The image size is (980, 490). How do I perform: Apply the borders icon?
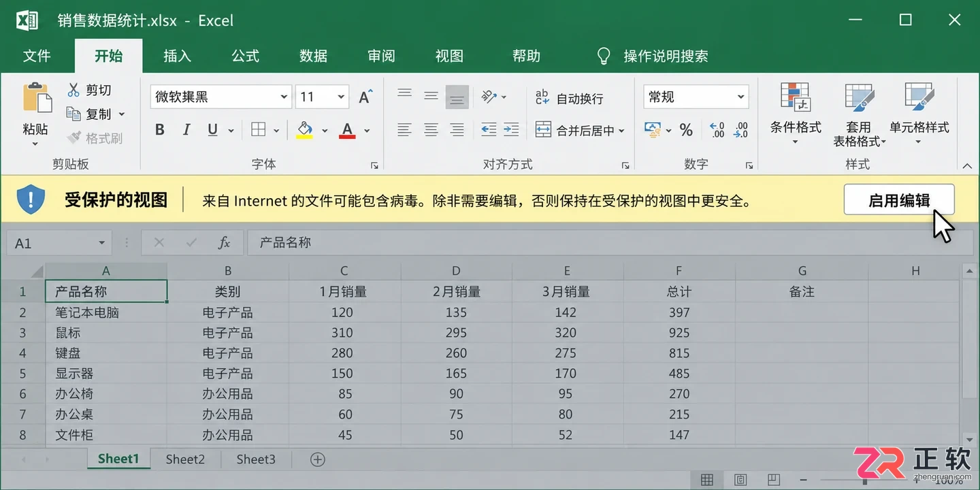pyautogui.click(x=259, y=130)
